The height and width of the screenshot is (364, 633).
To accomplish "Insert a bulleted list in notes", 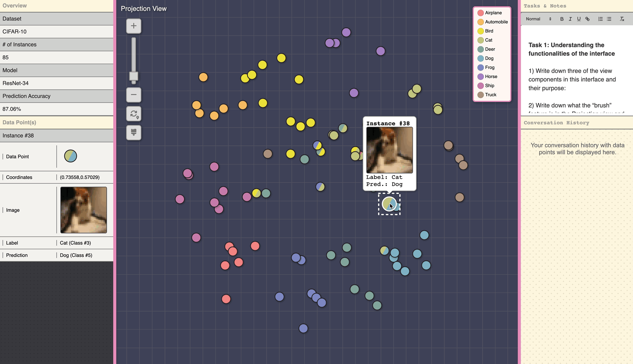I will [x=609, y=19].
